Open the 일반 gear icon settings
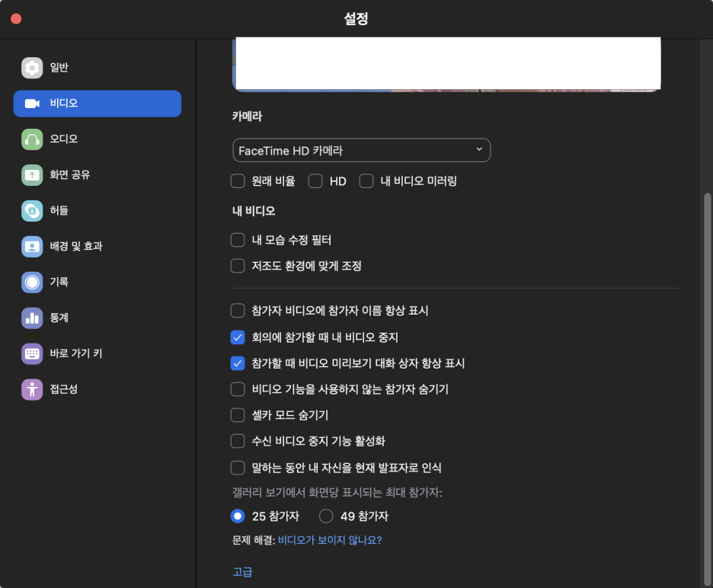The image size is (713, 588). pyautogui.click(x=32, y=68)
